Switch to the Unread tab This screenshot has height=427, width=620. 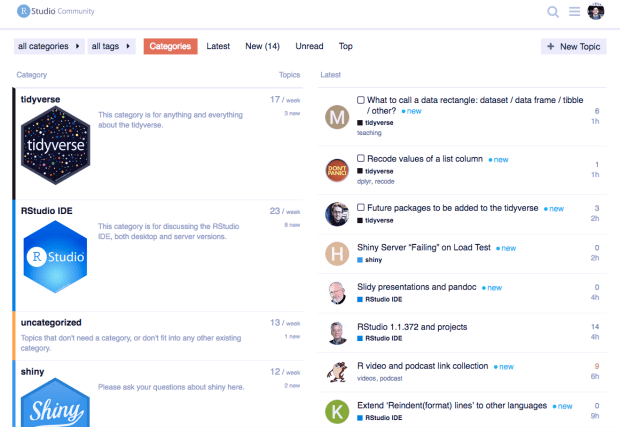point(309,46)
